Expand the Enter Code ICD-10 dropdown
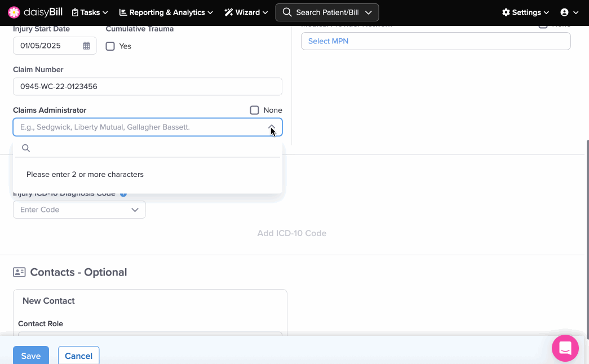Viewport: 589px width, 364px height. click(x=135, y=210)
